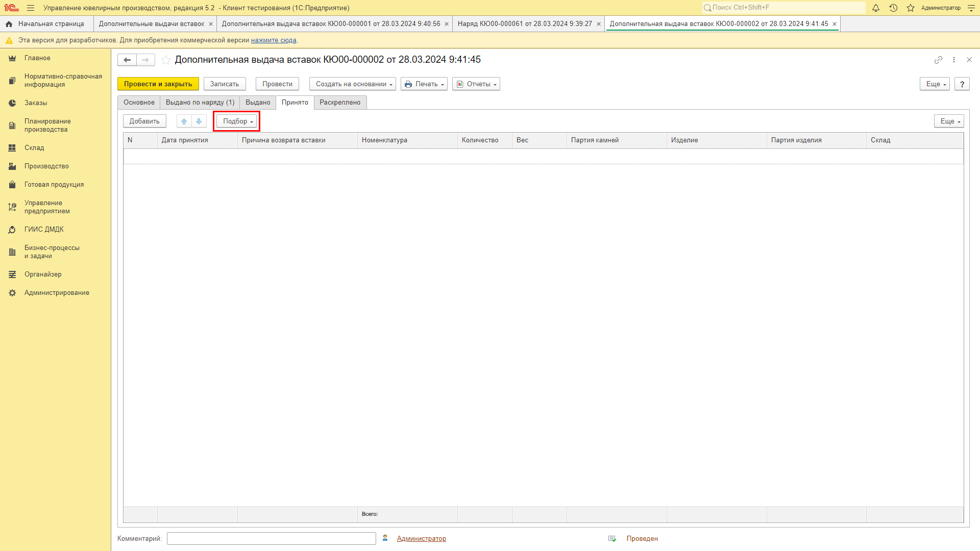Switch to Выдано по наряду (1) tab

pyautogui.click(x=200, y=103)
